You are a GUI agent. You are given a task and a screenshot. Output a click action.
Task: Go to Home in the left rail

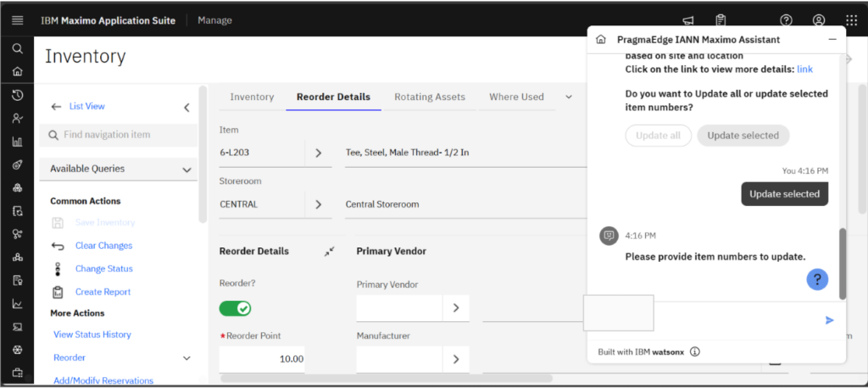[x=17, y=71]
